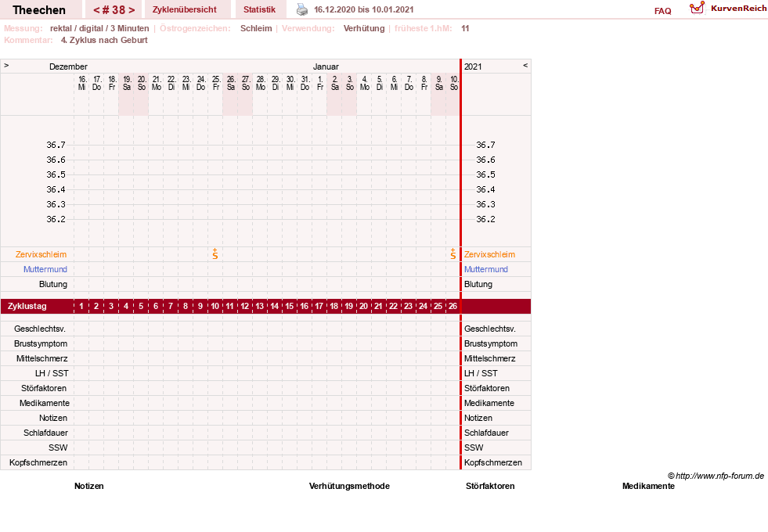Click the left 36.7 temperature axis value
Viewport: 768px width, 532px height.
pyautogui.click(x=56, y=145)
